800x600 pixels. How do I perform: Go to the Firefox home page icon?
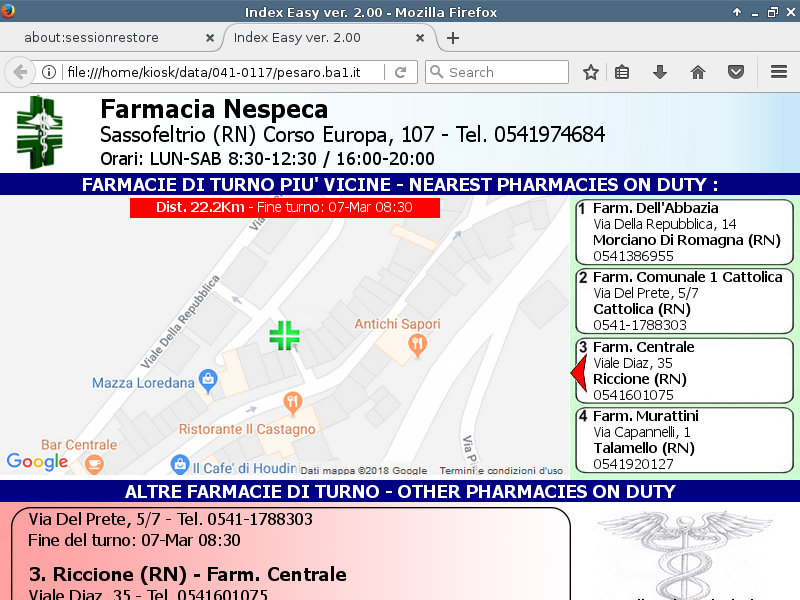tap(698, 72)
